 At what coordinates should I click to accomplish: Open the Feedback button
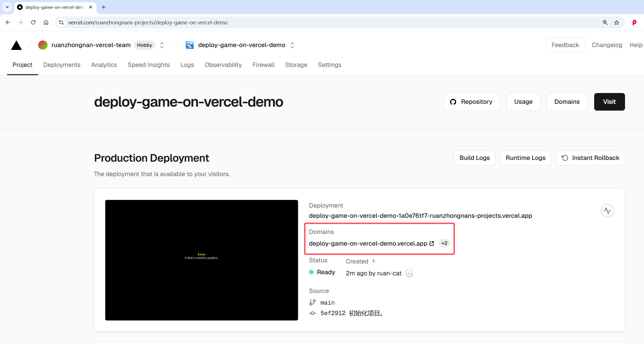(x=565, y=45)
